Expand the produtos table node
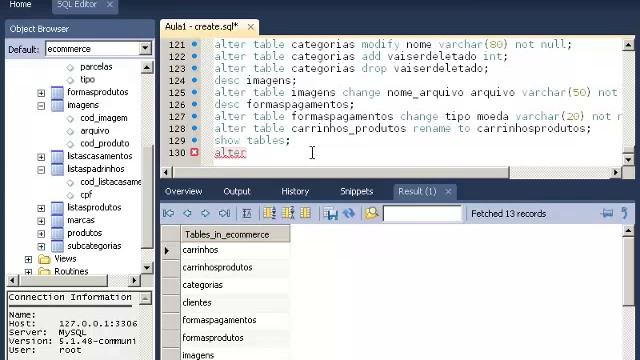This screenshot has height=360, width=640. 41,234
